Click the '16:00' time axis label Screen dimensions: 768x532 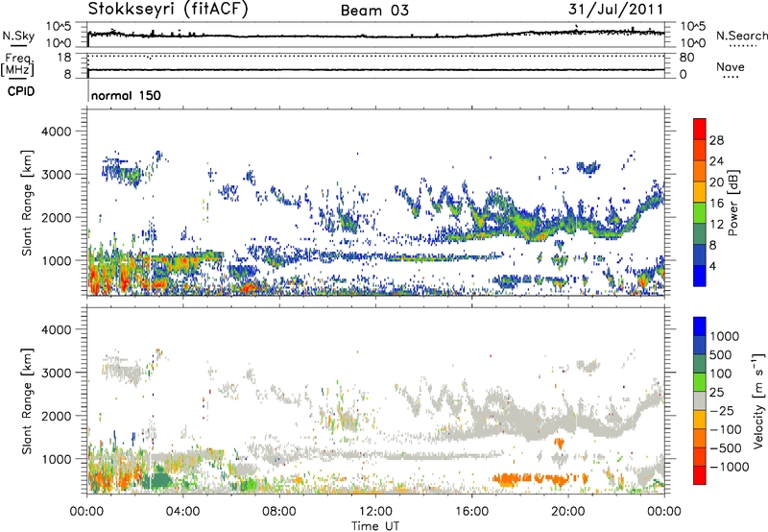[x=471, y=512]
